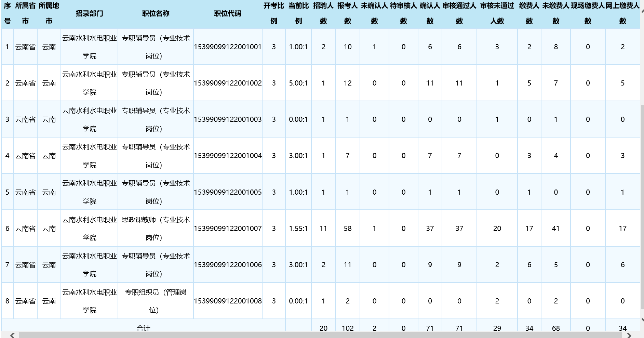Click the 招录部门 cell in row 8
Image resolution: width=644 pixels, height=338 pixels.
(89, 301)
